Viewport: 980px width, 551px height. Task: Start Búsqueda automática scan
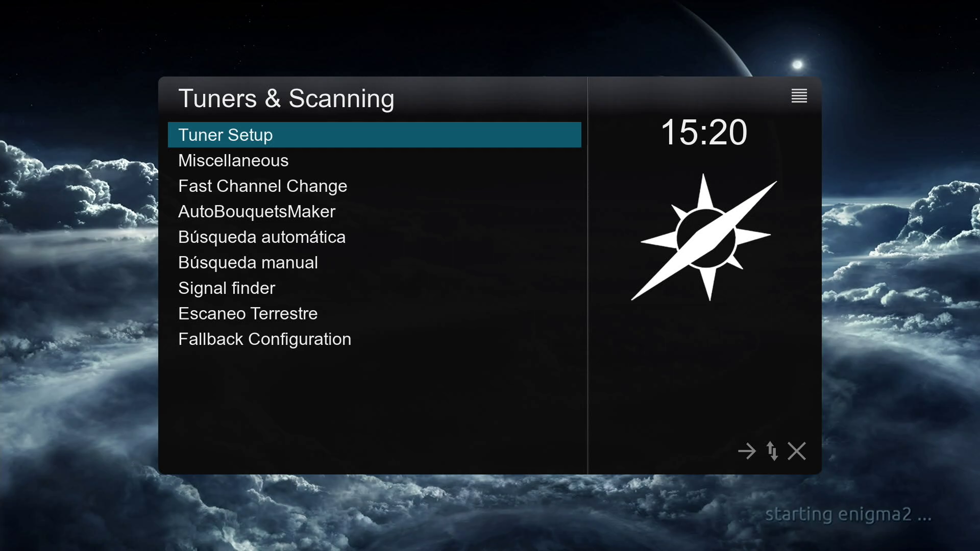374,237
